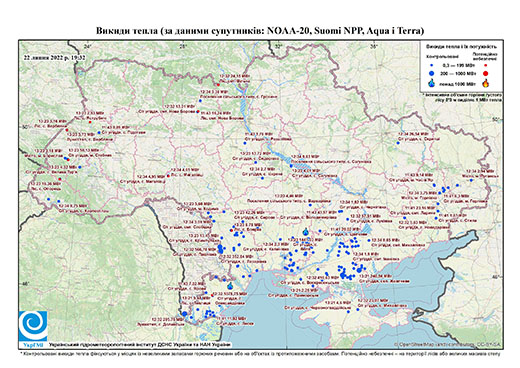The height and width of the screenshot is (368, 520).
Task: Click the red marker near Нова Борова
Action: (x=198, y=112)
